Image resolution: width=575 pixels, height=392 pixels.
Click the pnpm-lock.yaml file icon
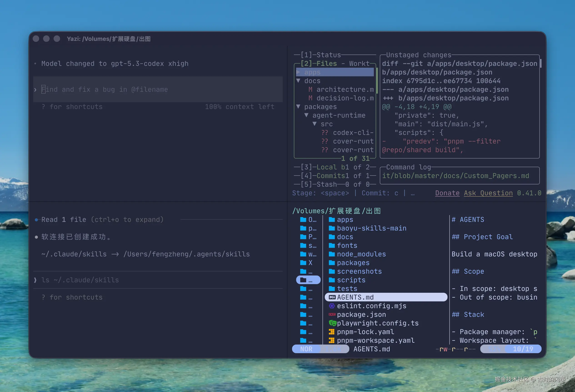(x=332, y=332)
